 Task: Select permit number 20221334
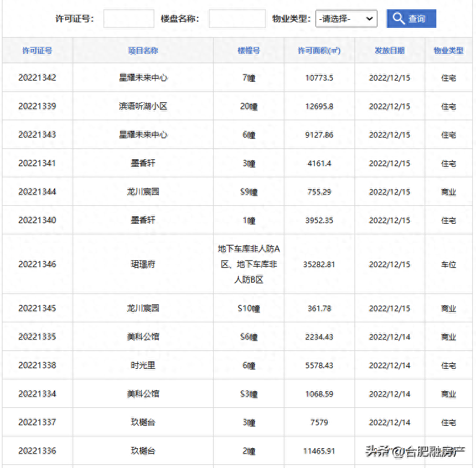click(37, 394)
